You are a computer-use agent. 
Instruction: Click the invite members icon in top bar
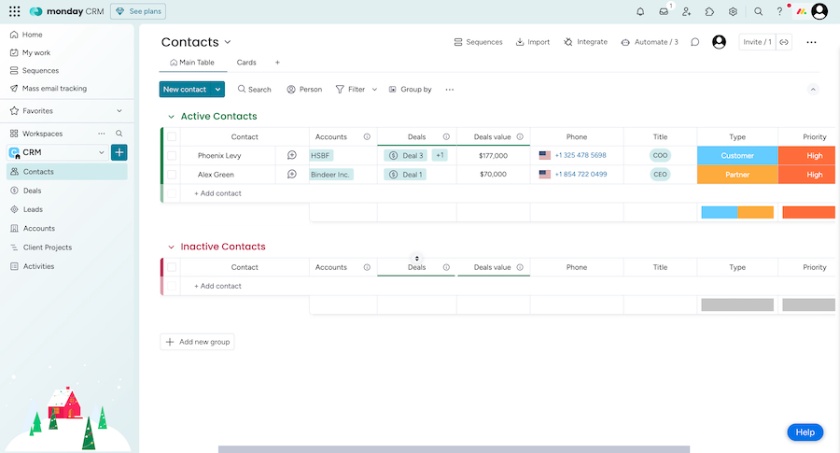pyautogui.click(x=686, y=11)
